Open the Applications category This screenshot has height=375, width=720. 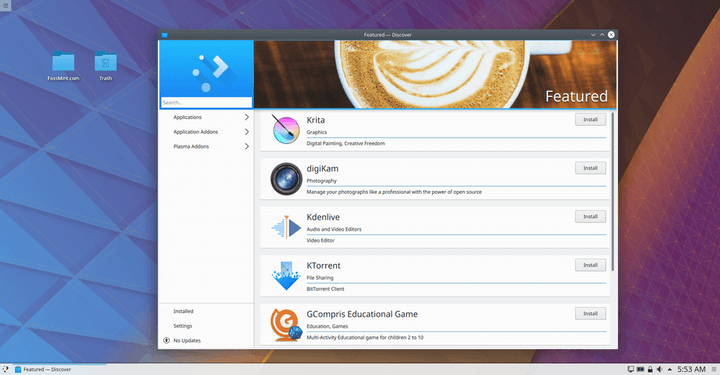tap(206, 117)
